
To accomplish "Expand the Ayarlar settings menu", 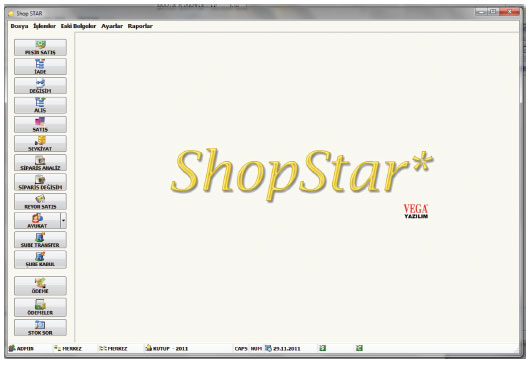I will (x=112, y=26).
